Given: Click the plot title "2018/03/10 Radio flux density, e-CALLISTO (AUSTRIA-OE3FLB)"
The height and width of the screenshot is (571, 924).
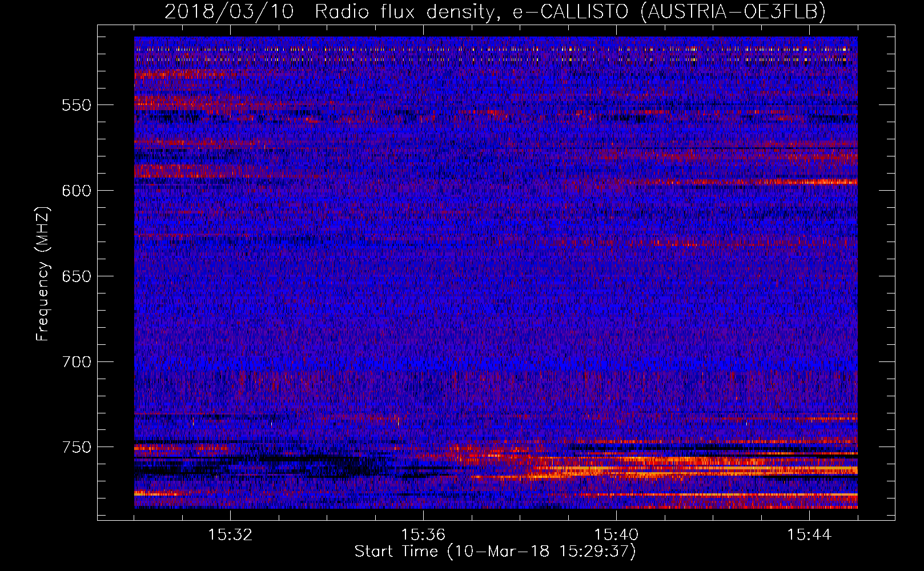Looking at the screenshot, I should tap(495, 11).
